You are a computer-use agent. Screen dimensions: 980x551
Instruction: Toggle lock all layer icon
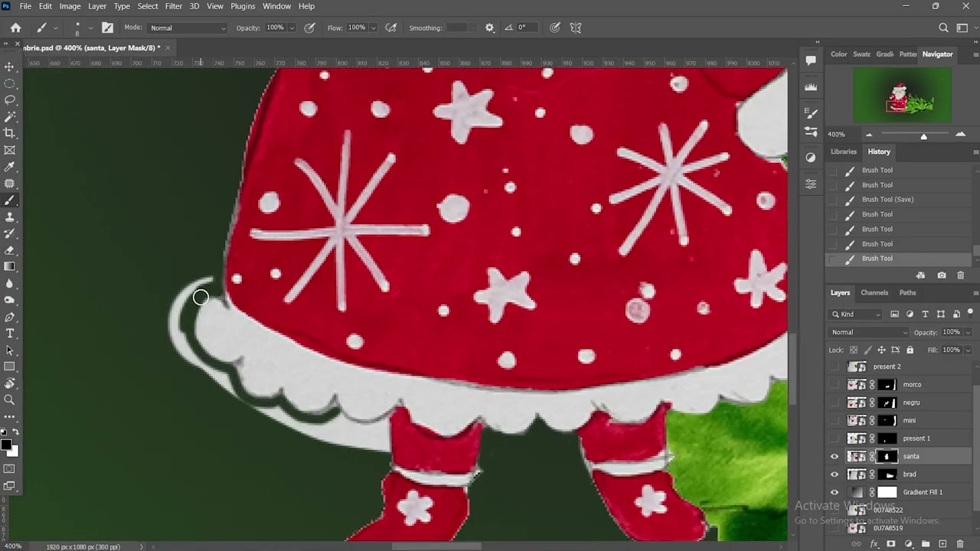pos(910,350)
